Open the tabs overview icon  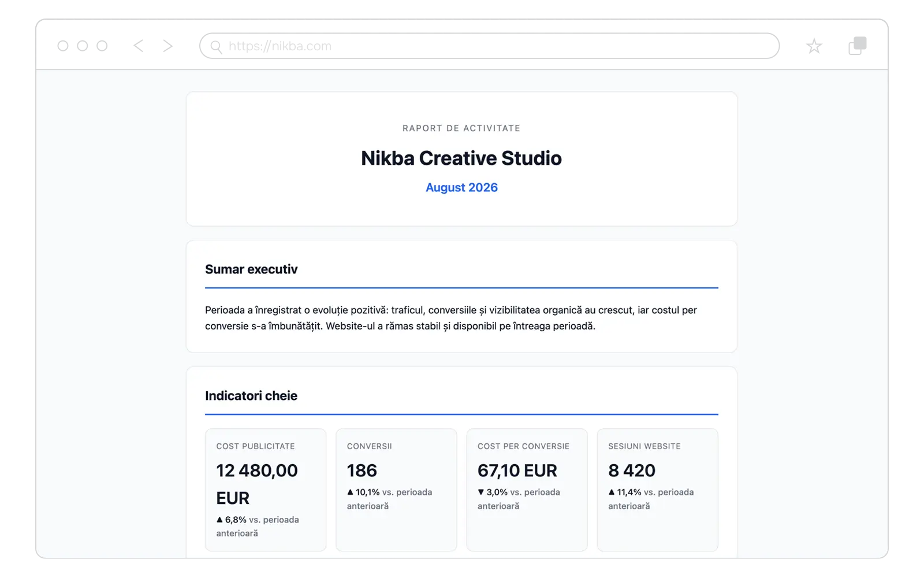click(858, 46)
